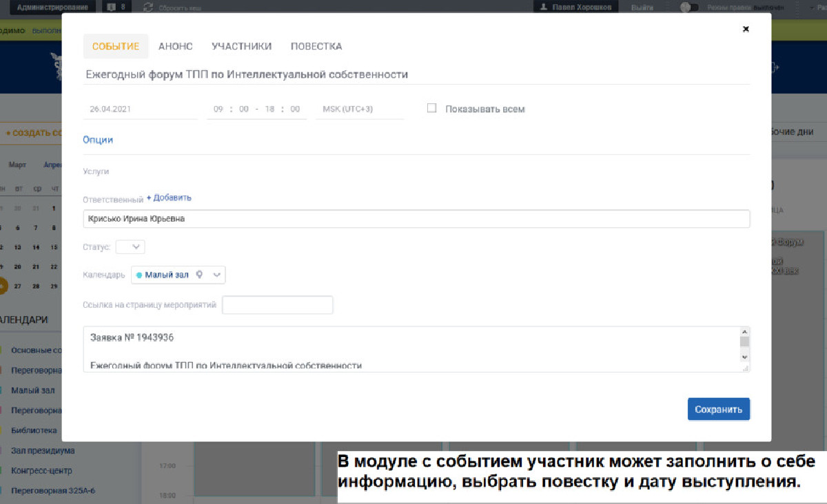Toggle the Режим правки switch
Image resolution: width=827 pixels, height=504 pixels.
tap(688, 7)
